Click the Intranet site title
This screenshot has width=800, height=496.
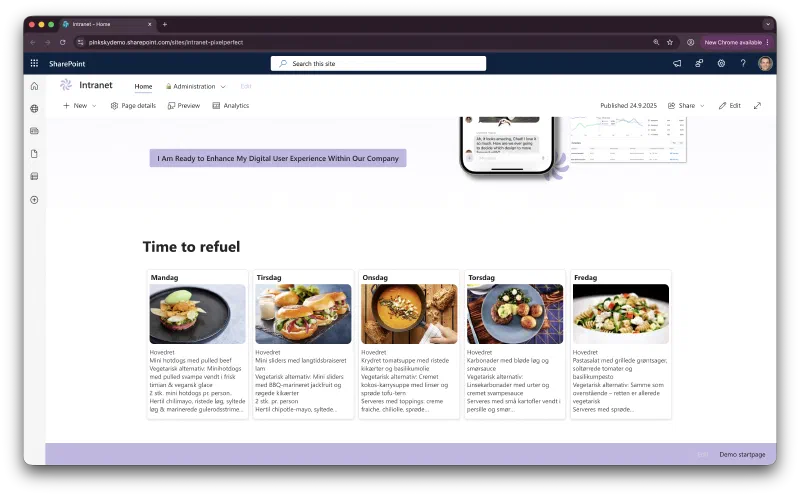click(96, 85)
